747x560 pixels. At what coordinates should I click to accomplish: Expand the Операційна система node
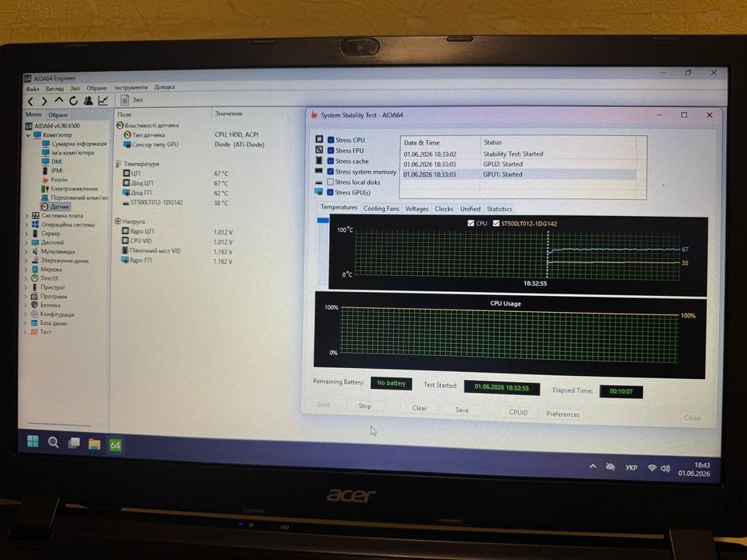tap(26, 225)
